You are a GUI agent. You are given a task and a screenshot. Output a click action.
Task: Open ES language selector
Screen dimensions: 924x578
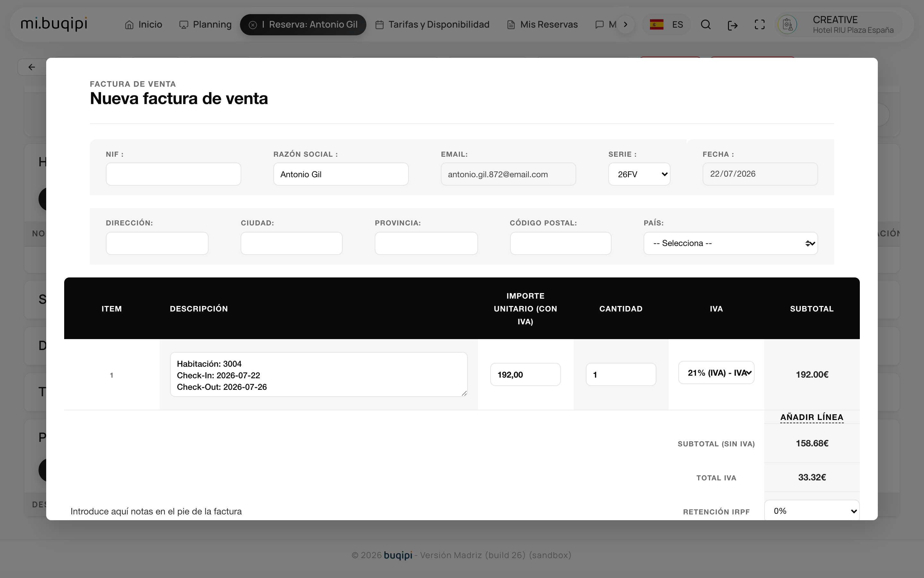pyautogui.click(x=666, y=24)
